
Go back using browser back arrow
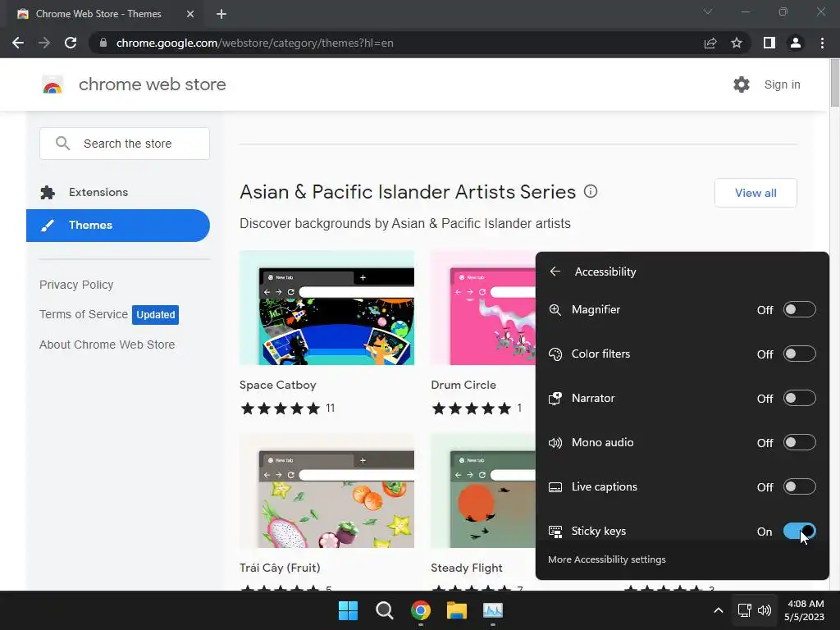18,43
